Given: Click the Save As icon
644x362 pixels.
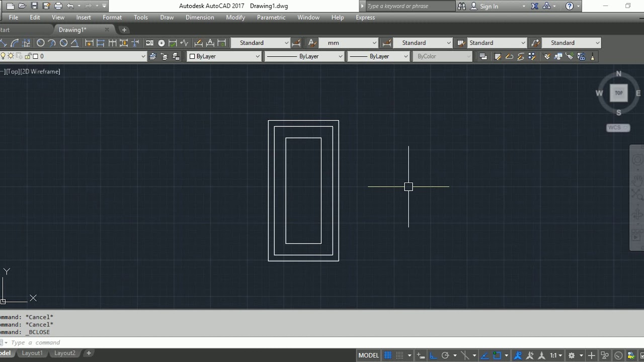Looking at the screenshot, I should 46,6.
